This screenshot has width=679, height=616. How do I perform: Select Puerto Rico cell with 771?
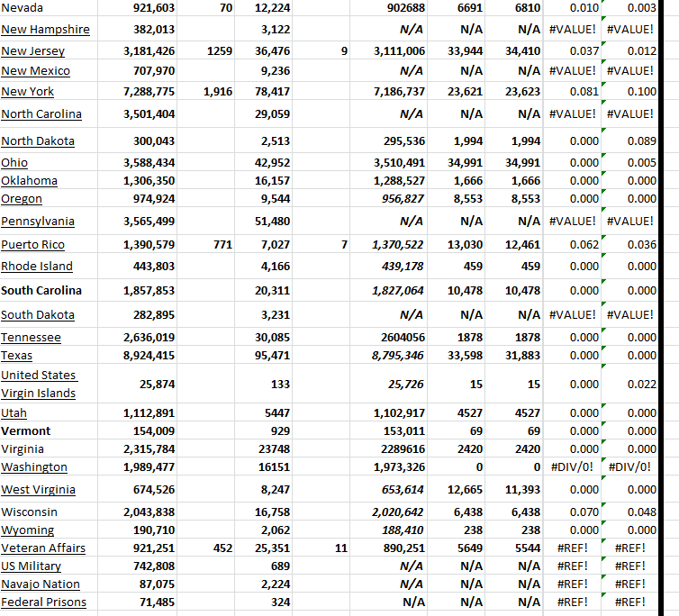pos(205,245)
